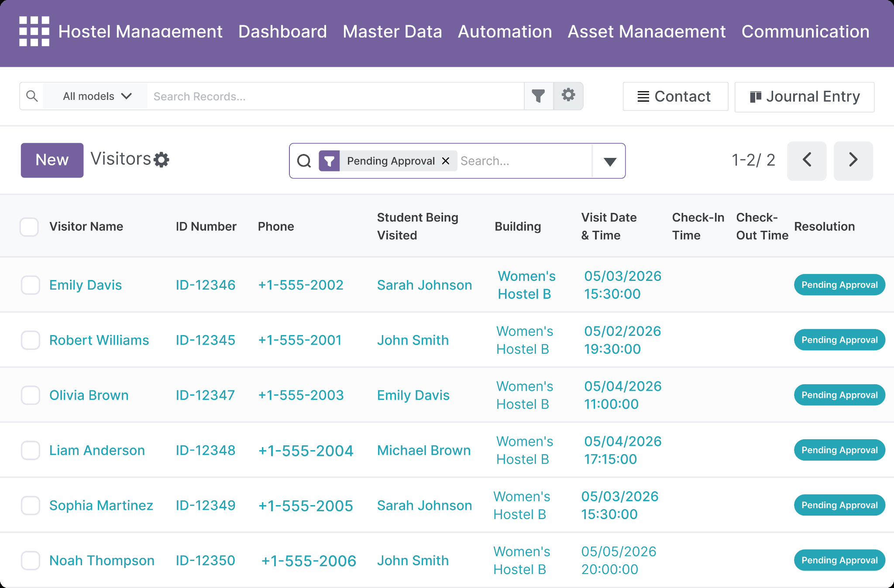Image resolution: width=894 pixels, height=588 pixels.
Task: Sort by Phone column header
Action: (x=276, y=226)
